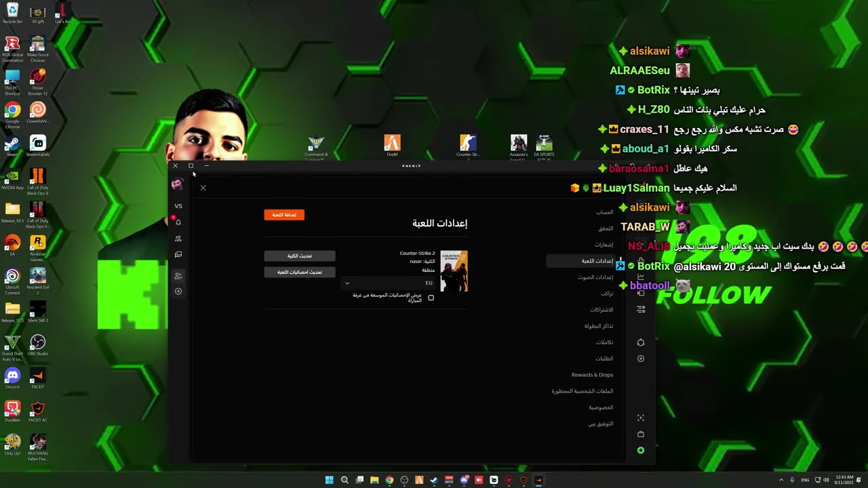Screen dimensions: 868x488
Task: Click the hexagon icon in FACEIT right rail
Action: tap(641, 342)
